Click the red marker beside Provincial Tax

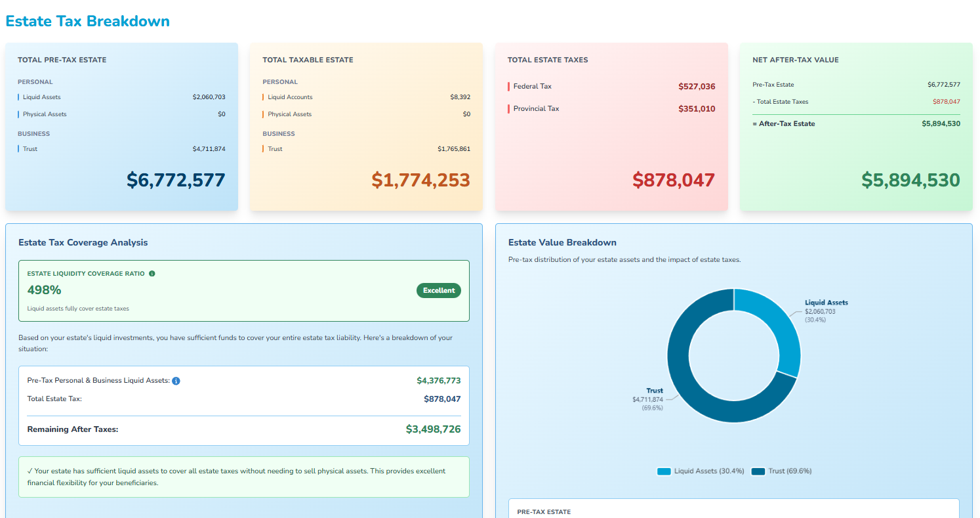point(510,108)
